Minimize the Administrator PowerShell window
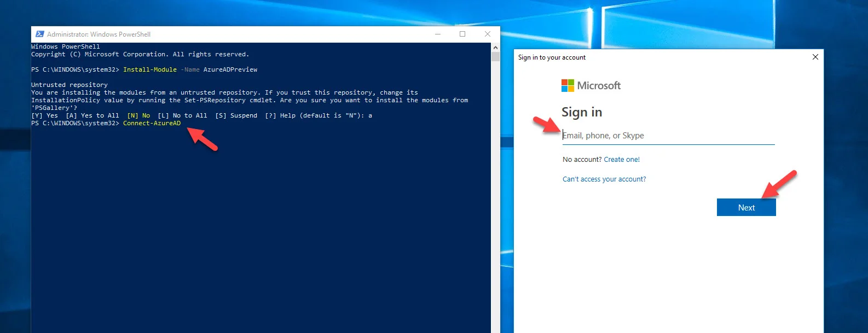868x333 pixels. coord(438,34)
